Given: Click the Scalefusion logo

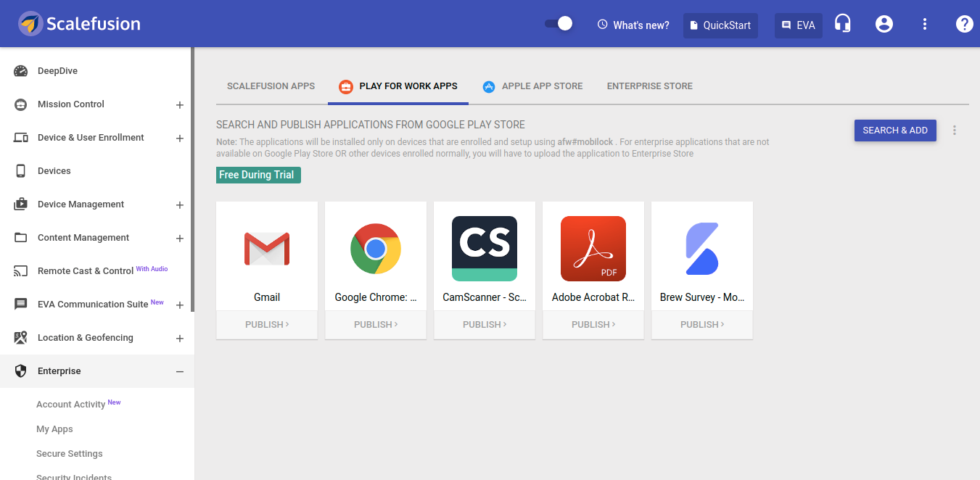Looking at the screenshot, I should 79,24.
